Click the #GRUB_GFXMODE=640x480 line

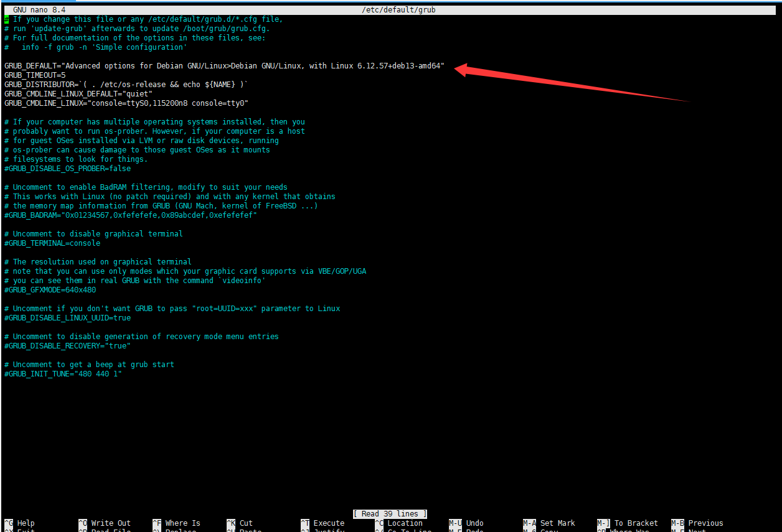pos(50,290)
